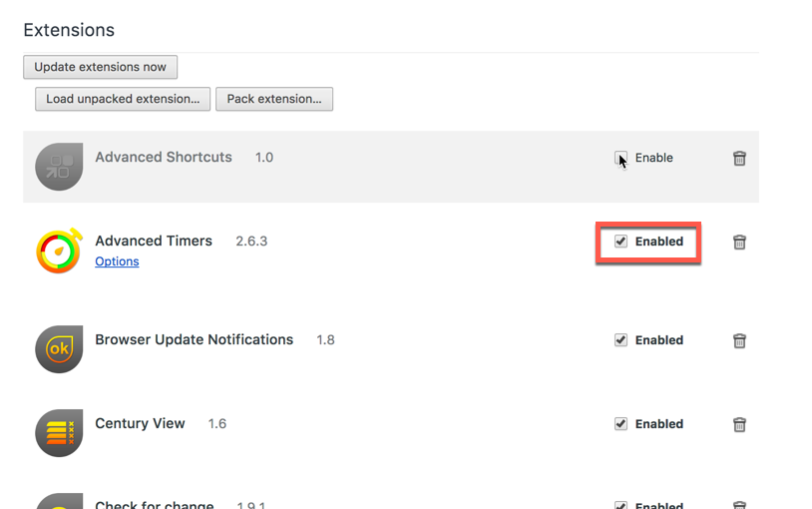Click the Browser Update Notifications name
Viewport: 812px width, 509px height.
(x=195, y=339)
